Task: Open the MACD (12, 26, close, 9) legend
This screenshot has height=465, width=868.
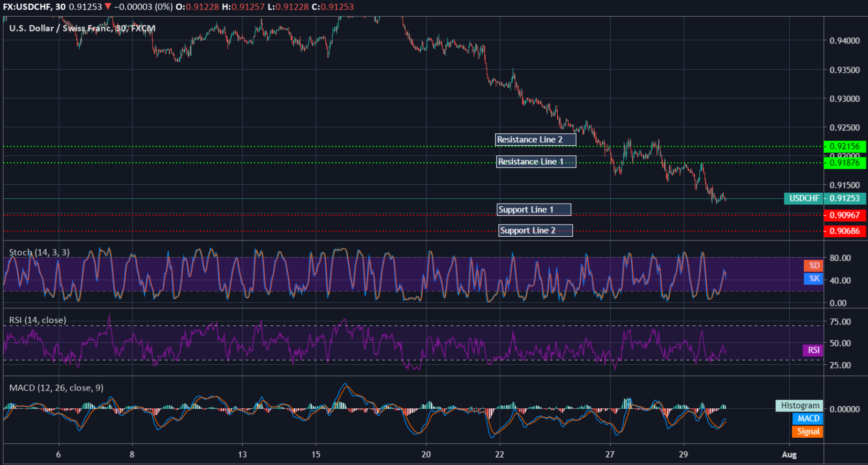Action: 56,388
